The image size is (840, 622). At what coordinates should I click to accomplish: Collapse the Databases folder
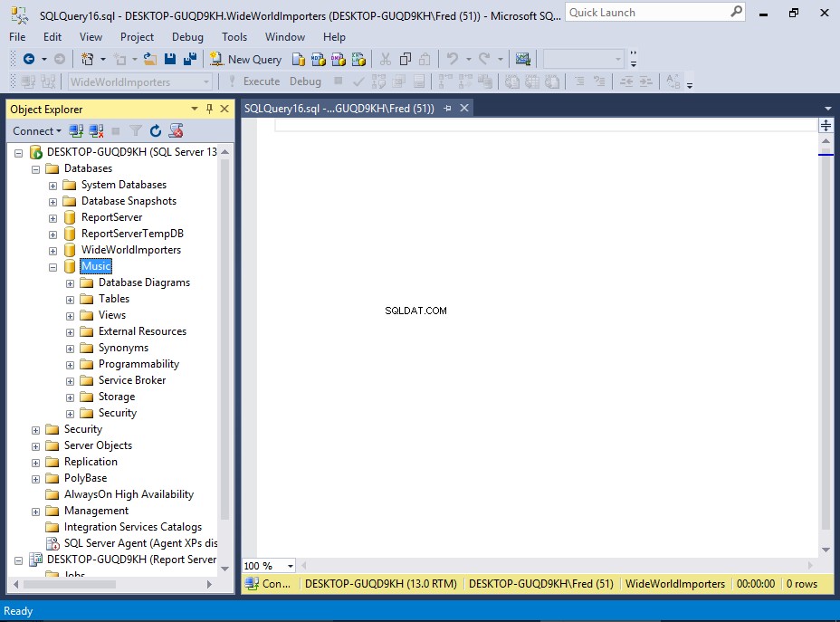pyautogui.click(x=35, y=169)
